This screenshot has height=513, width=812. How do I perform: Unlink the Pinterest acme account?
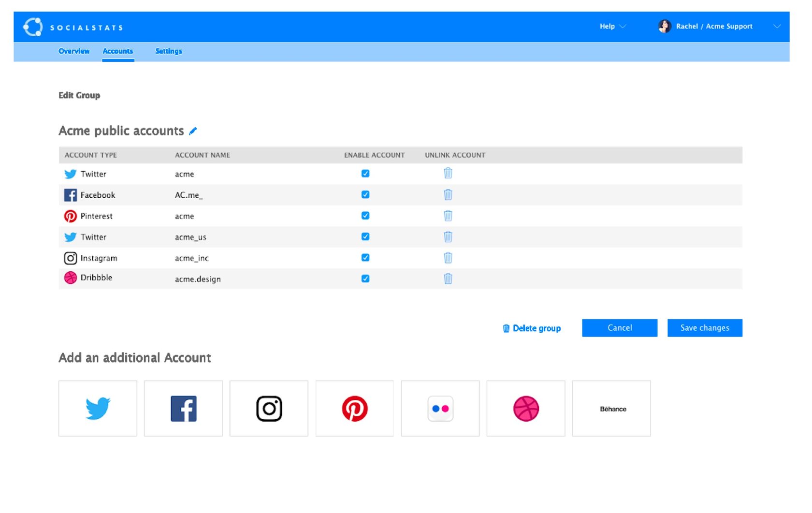pos(448,216)
